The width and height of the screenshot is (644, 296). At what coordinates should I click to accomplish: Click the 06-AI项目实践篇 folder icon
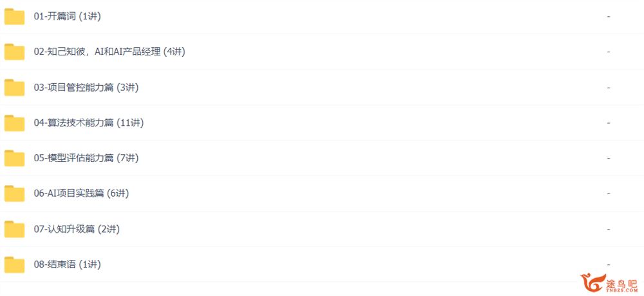tap(14, 193)
